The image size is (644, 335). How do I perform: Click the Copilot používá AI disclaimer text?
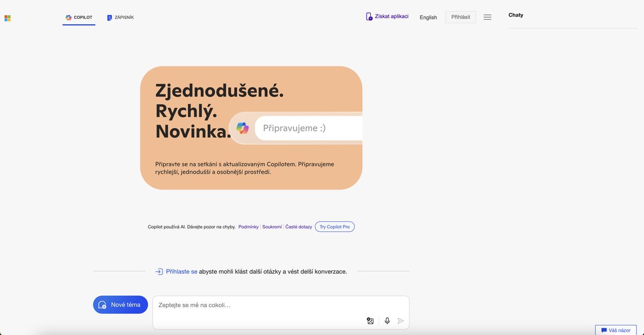coord(192,227)
